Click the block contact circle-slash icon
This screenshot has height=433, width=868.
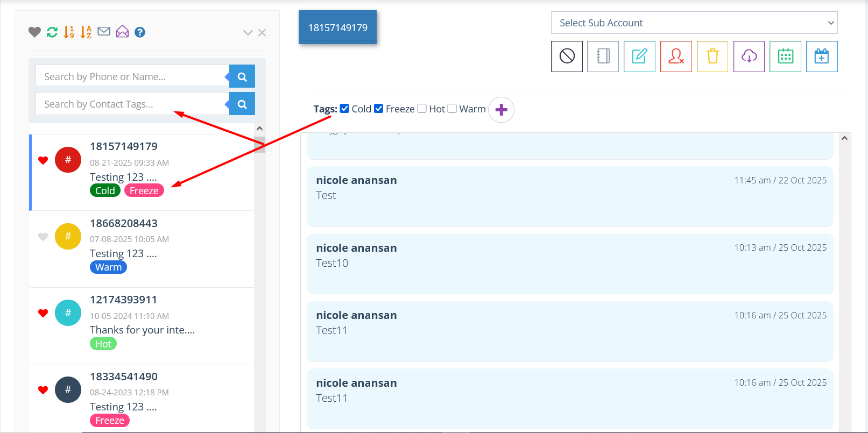[567, 56]
